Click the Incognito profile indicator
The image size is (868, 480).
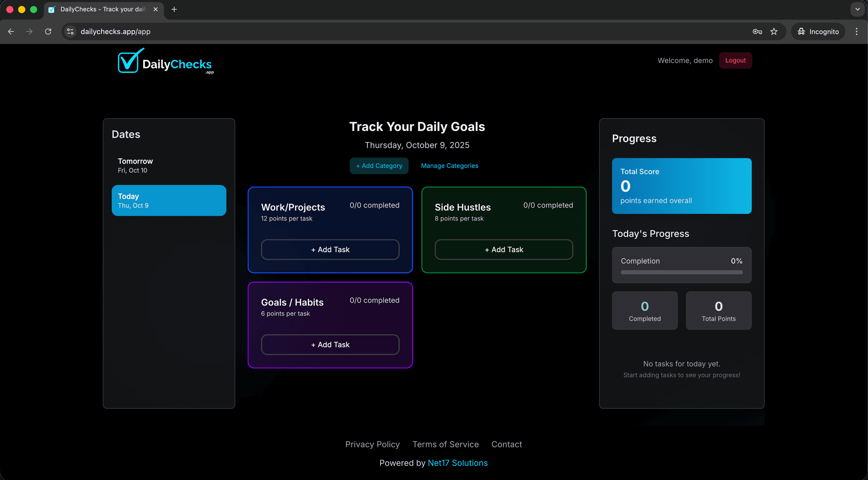click(818, 31)
